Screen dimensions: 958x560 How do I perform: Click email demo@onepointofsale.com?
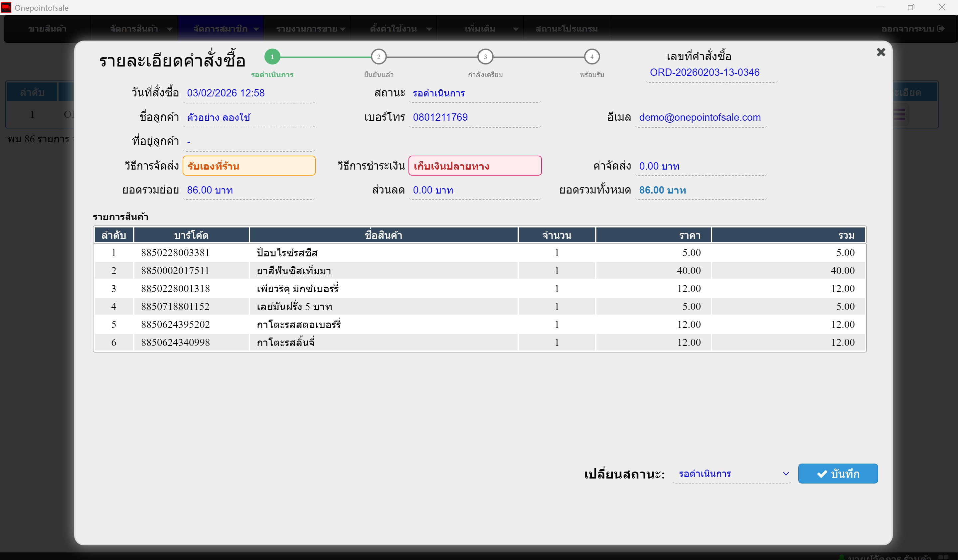pyautogui.click(x=700, y=117)
